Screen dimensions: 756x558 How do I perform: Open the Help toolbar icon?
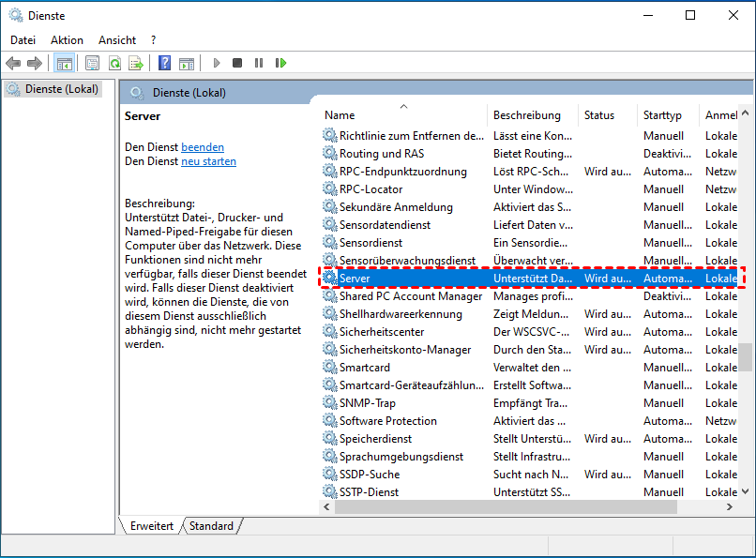(164, 63)
